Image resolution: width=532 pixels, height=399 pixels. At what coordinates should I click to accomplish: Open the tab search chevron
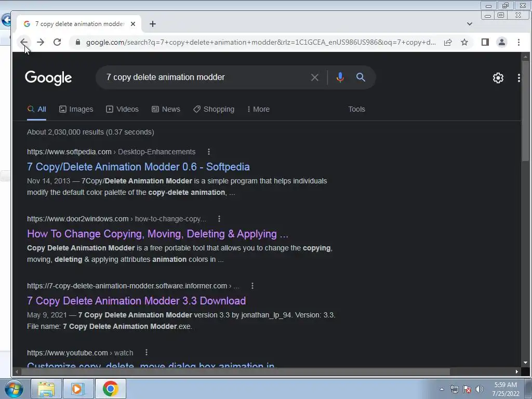point(470,24)
